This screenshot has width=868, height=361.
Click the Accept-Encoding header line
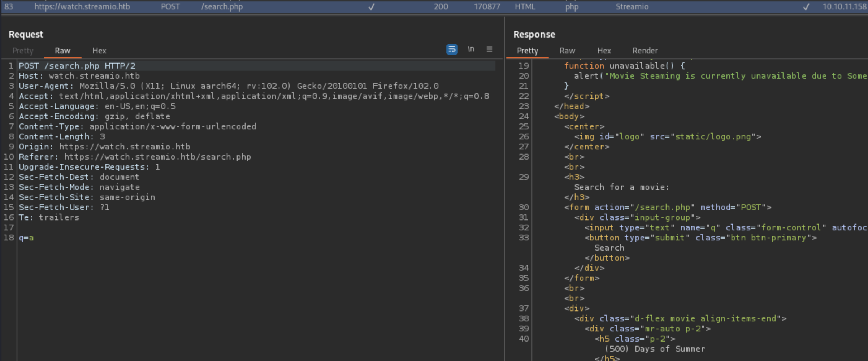tap(94, 116)
